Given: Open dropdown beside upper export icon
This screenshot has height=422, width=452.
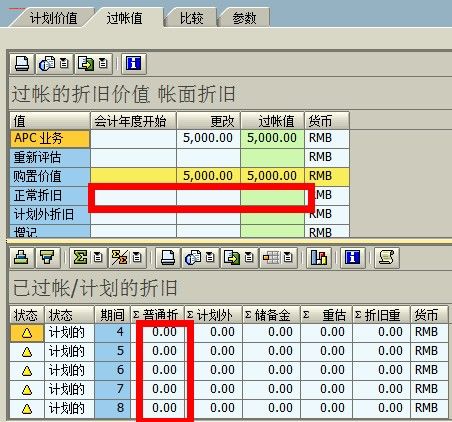Looking at the screenshot, I should point(103,63).
